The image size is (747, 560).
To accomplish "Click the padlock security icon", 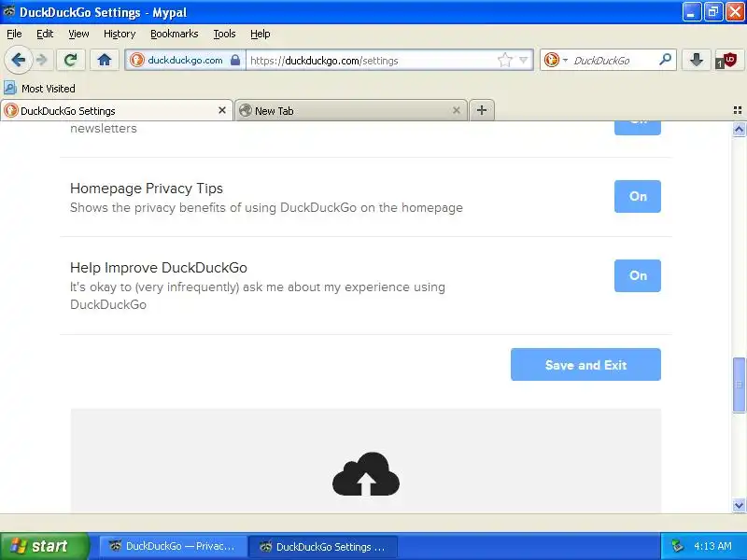I will [235, 60].
